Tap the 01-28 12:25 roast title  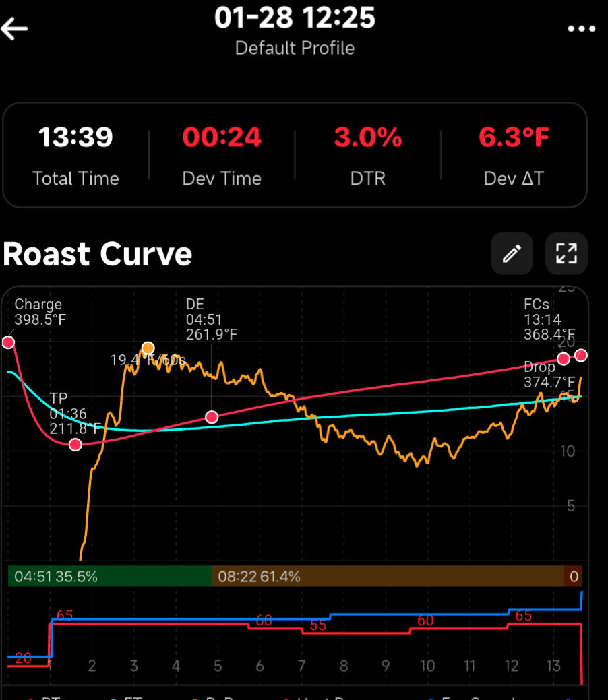[x=295, y=18]
